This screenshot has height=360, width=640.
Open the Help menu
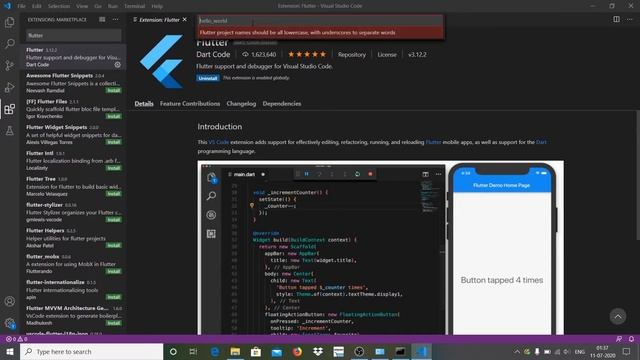point(157,6)
